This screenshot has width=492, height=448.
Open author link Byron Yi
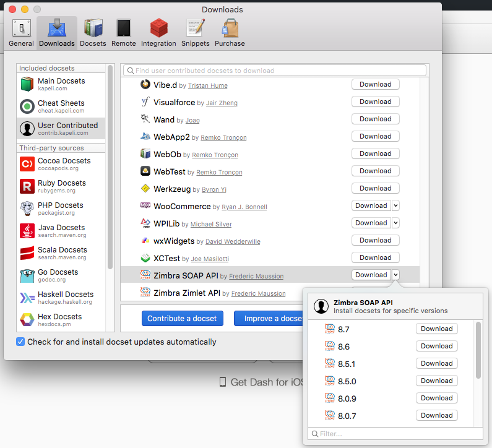(x=214, y=189)
